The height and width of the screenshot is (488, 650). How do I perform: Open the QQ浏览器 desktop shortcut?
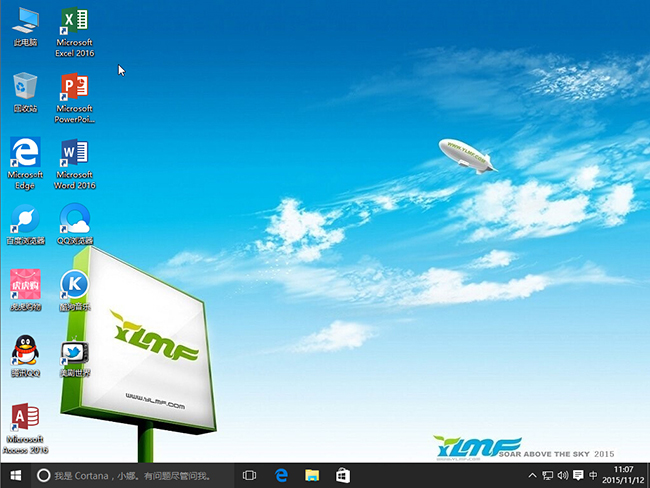pyautogui.click(x=74, y=218)
